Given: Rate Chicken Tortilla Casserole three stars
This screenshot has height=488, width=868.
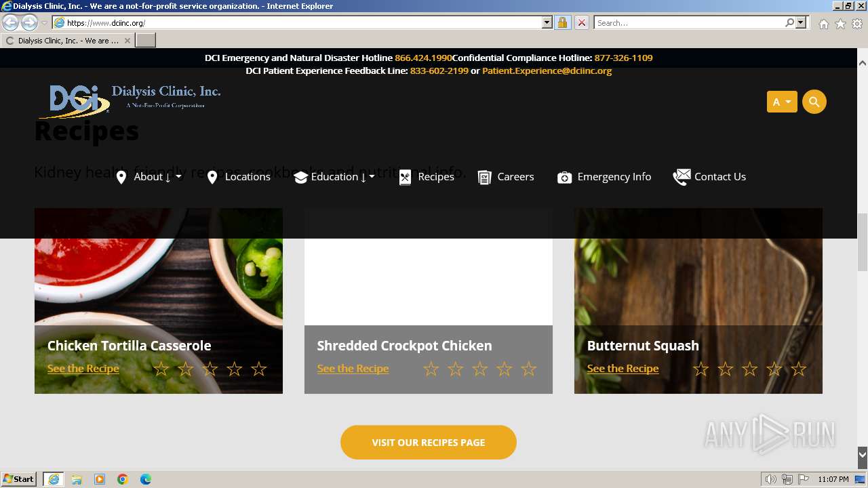Looking at the screenshot, I should coord(210,369).
